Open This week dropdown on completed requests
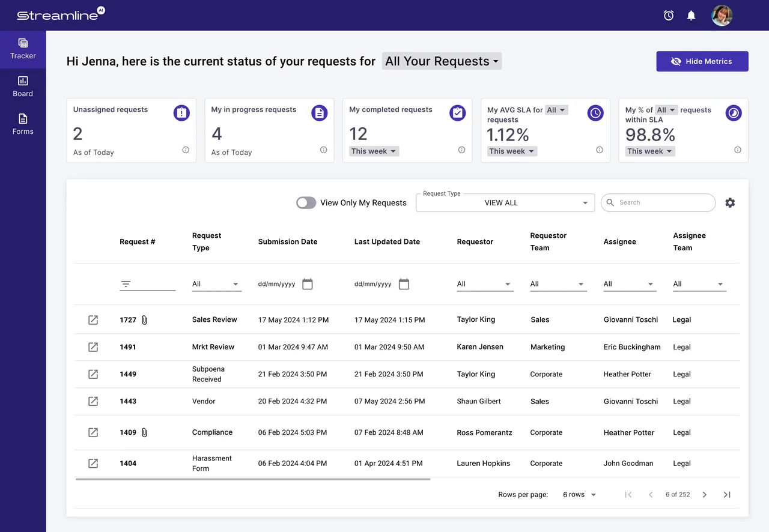This screenshot has width=769, height=532. tap(374, 151)
